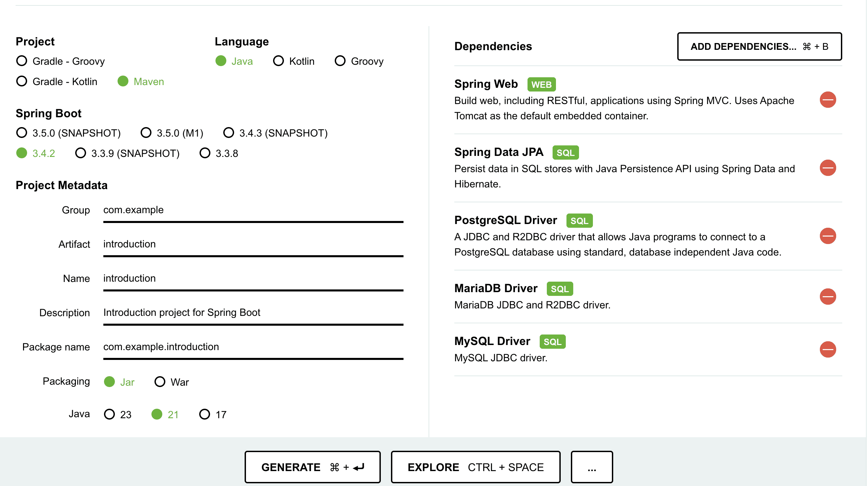Remove the PostgreSQL Driver dependency
Viewport: 868px width, 486px height.
828,236
